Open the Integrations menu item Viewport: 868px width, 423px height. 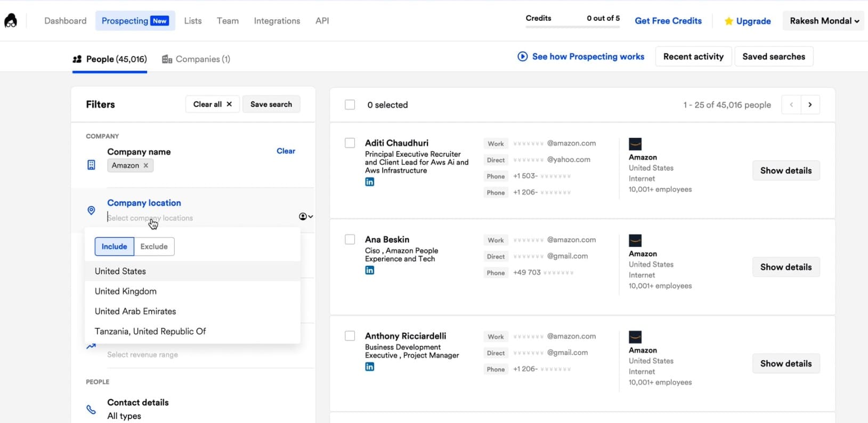[277, 21]
